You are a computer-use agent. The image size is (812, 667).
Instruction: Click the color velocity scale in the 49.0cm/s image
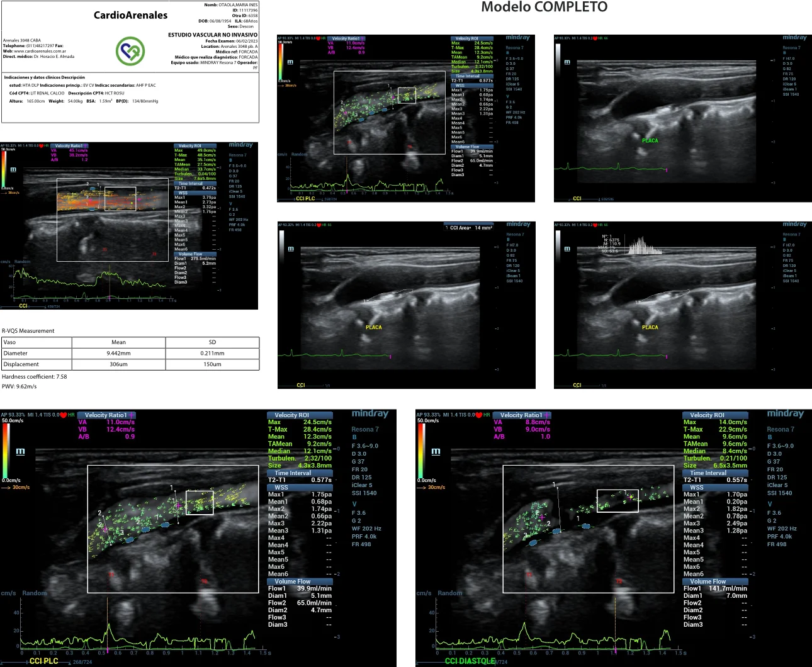(x=3, y=169)
